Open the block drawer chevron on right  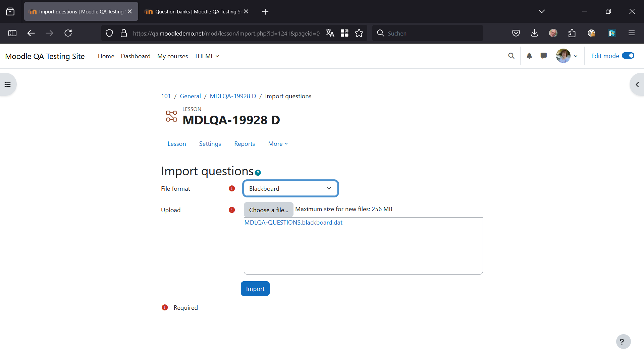637,84
